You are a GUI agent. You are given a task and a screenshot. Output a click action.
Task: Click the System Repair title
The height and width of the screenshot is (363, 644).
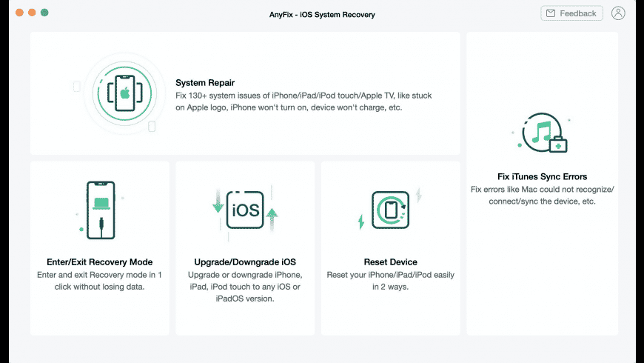point(205,83)
